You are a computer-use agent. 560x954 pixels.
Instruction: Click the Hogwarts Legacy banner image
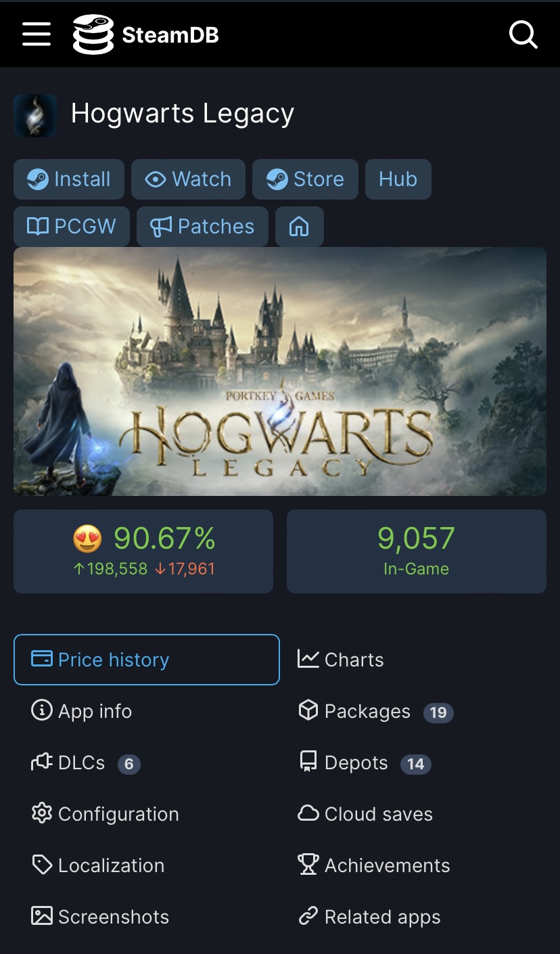pyautogui.click(x=280, y=371)
